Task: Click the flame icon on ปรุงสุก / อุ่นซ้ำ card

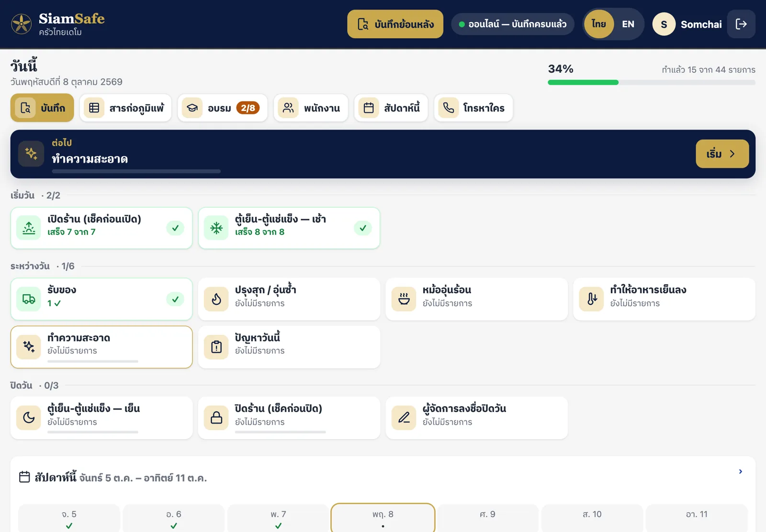Action: click(216, 299)
